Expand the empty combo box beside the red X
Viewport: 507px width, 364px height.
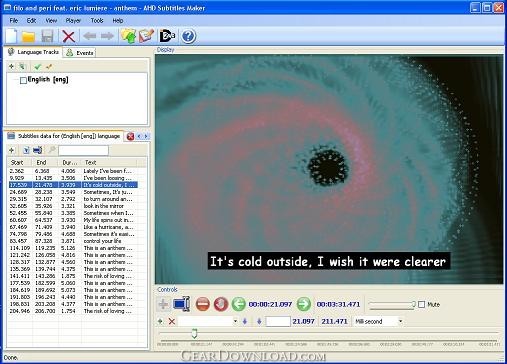pos(235,321)
